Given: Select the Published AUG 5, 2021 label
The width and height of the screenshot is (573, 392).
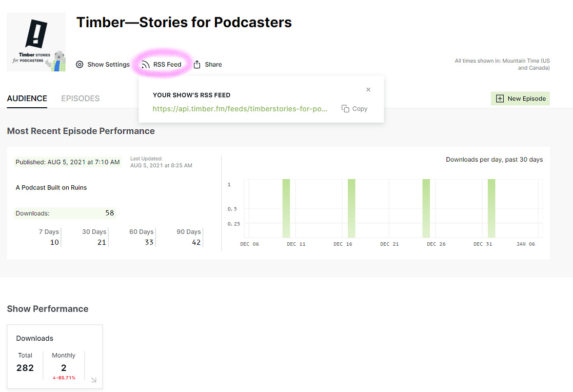Looking at the screenshot, I should click(68, 162).
